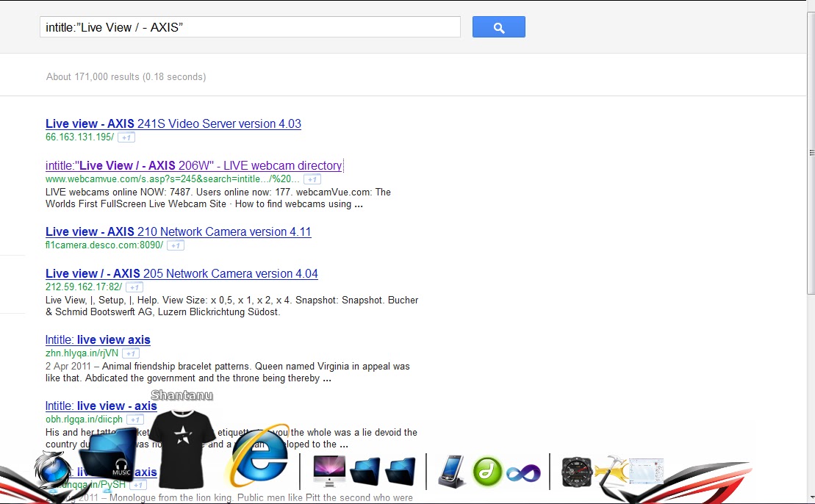Image resolution: width=815 pixels, height=504 pixels.
Task: Click +1 button beside zhn.hlyqa.in/rjVN
Action: [x=131, y=354]
